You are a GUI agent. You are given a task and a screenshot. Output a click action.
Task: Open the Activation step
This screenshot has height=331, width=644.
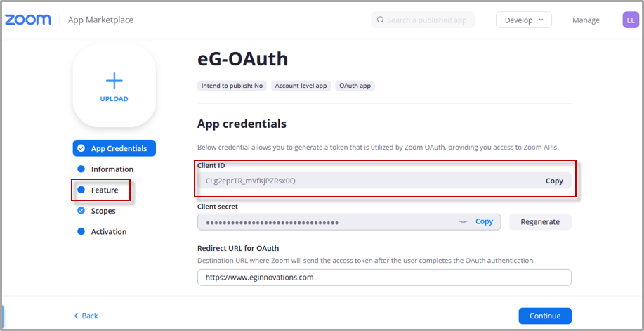point(108,231)
